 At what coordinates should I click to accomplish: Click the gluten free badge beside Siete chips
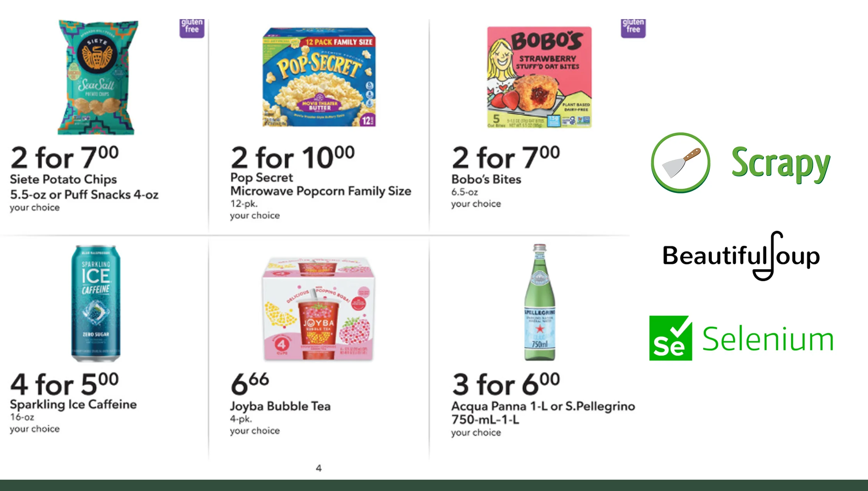[x=192, y=28]
